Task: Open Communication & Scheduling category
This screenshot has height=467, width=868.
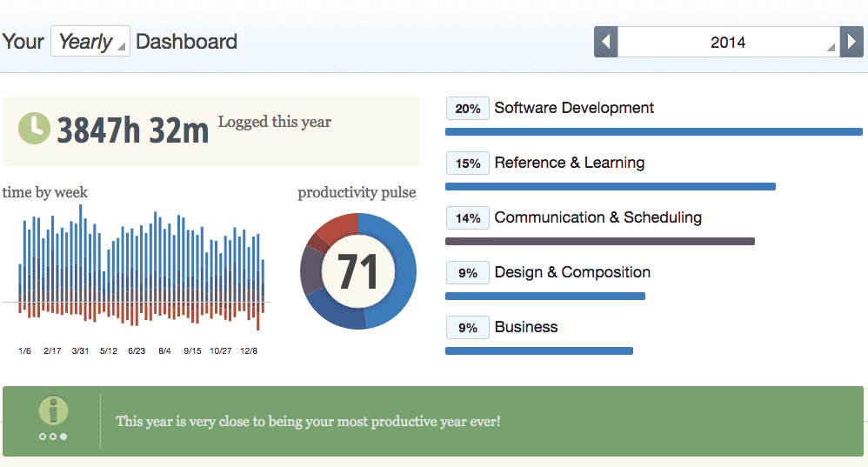Action: tap(598, 217)
